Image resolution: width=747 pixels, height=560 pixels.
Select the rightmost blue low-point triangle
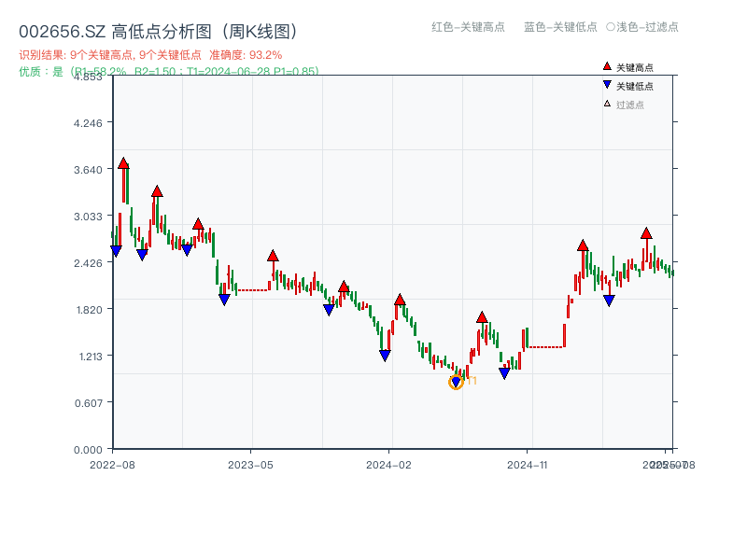tap(609, 301)
